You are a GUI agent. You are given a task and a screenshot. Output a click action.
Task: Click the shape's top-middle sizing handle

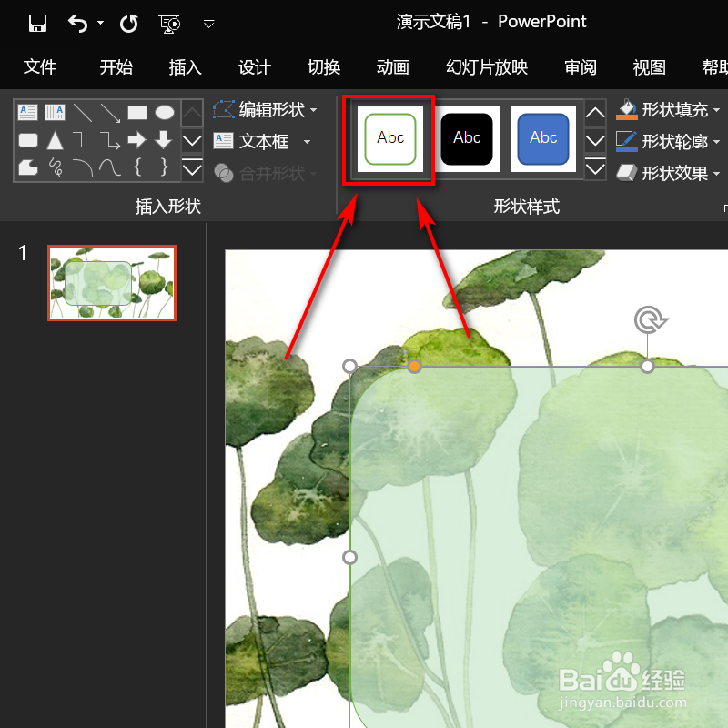647,367
